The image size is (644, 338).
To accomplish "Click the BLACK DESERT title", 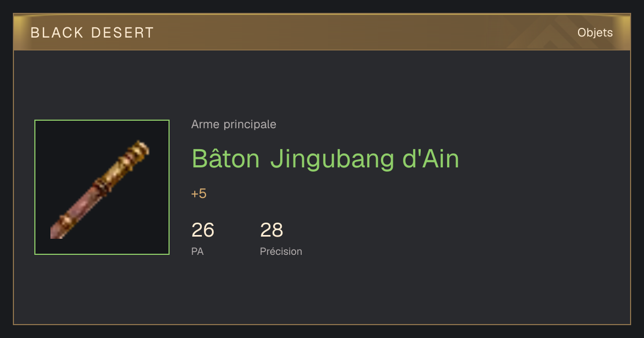I will click(92, 33).
